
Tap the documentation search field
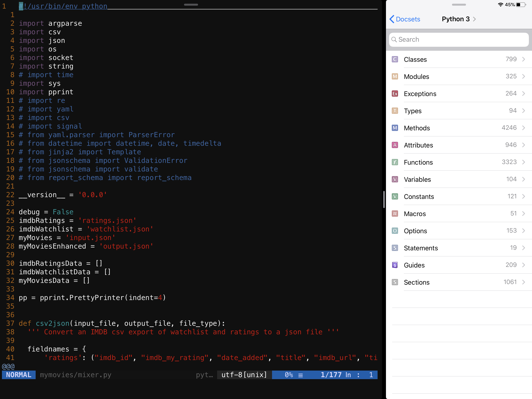pos(458,40)
